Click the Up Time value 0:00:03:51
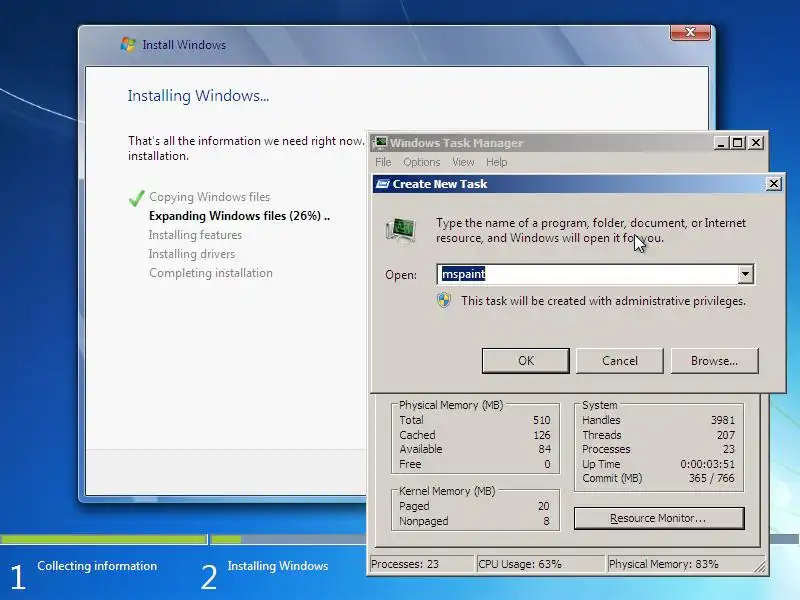This screenshot has width=800, height=600. tap(707, 464)
